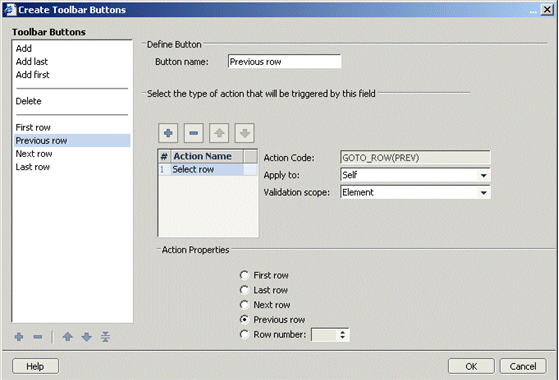The height and width of the screenshot is (380, 559).
Task: Move toolbar button up with the arrow below the list
Action: [x=68, y=337]
